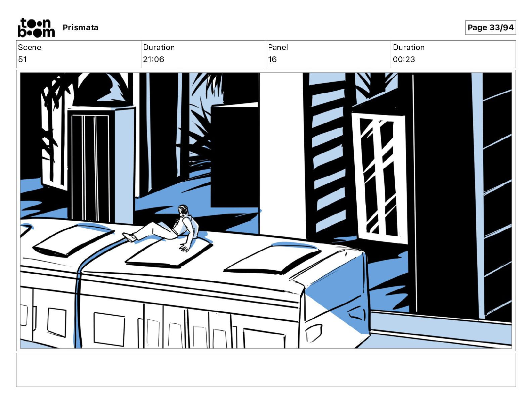
Task: Select the scene number '51'
Action: [23, 59]
